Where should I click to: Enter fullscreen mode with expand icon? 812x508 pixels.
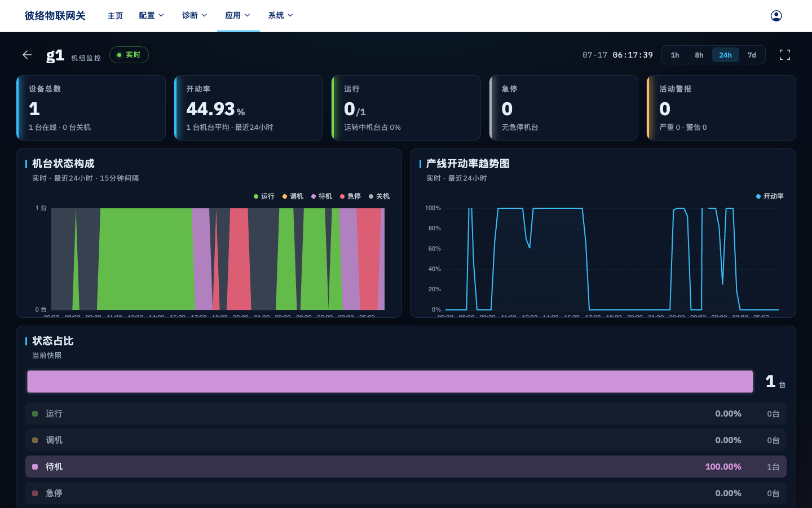785,55
